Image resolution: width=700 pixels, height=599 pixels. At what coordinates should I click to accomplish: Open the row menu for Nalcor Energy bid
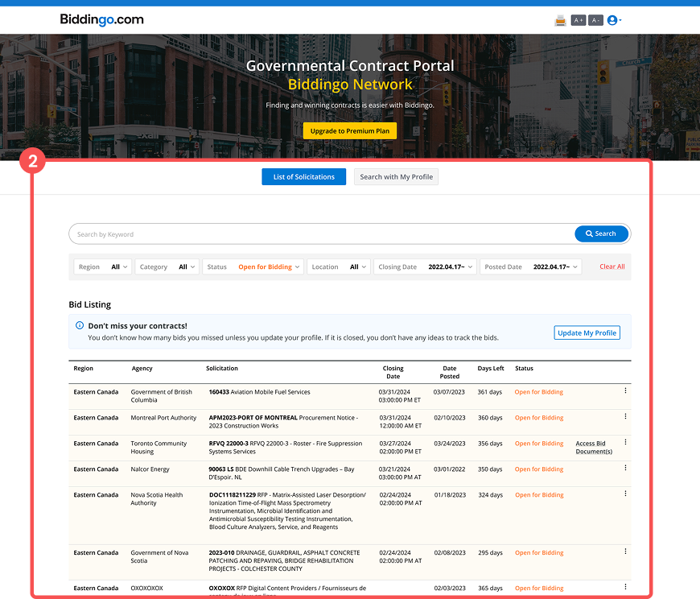click(625, 468)
